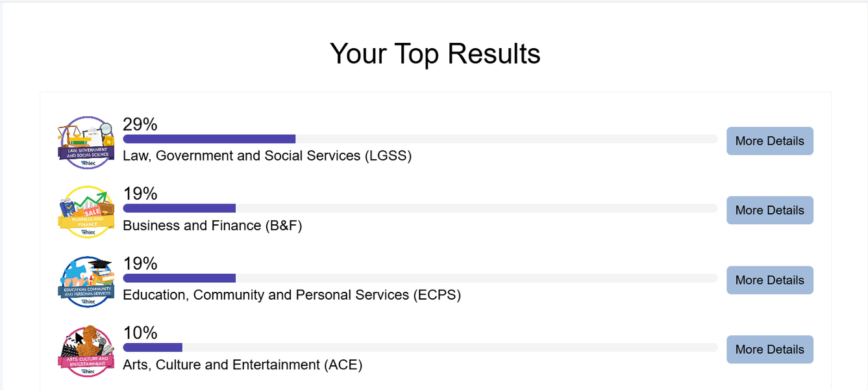Select the Education, Community and Personal Services (ECPS) label

(x=291, y=295)
